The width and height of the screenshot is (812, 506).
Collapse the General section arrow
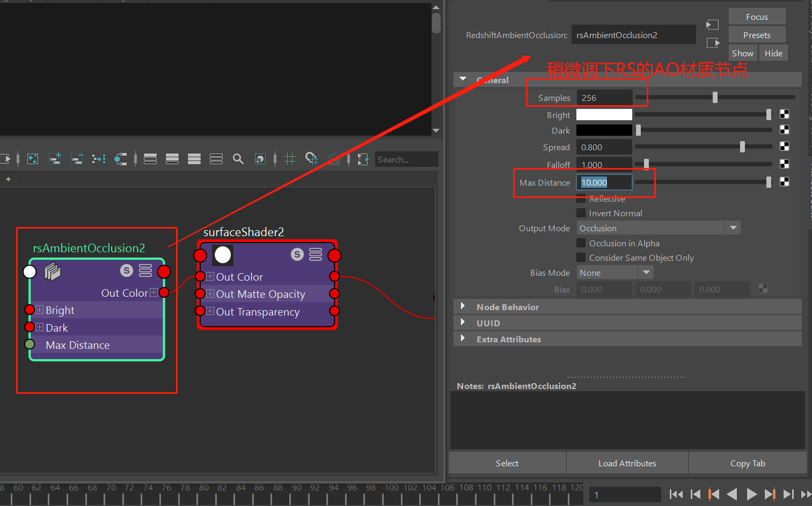(x=463, y=79)
